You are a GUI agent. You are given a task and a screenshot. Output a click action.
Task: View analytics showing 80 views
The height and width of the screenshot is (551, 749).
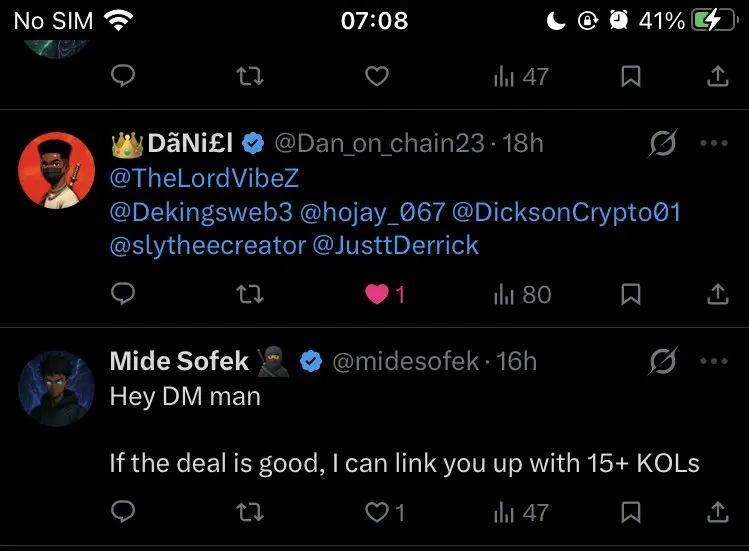point(522,294)
